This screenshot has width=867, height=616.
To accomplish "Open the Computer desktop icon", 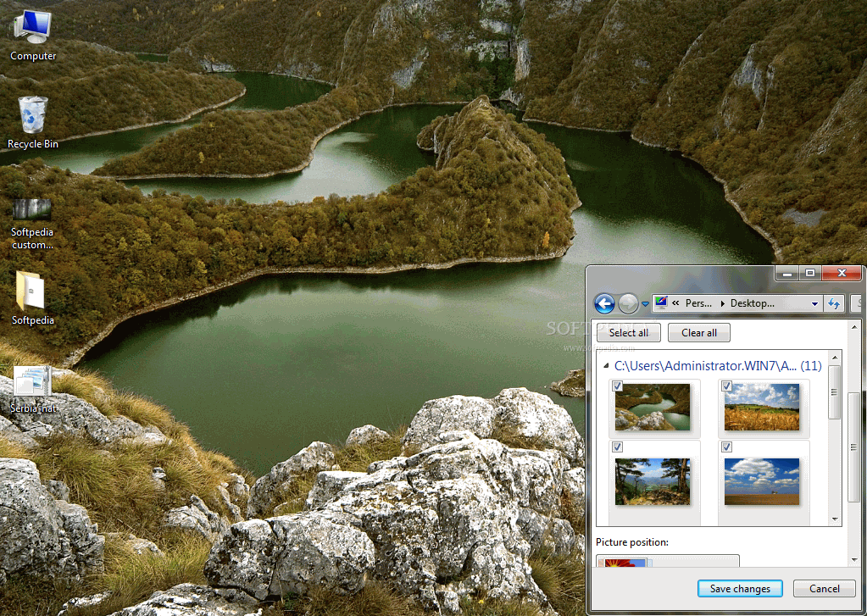I will (x=32, y=36).
